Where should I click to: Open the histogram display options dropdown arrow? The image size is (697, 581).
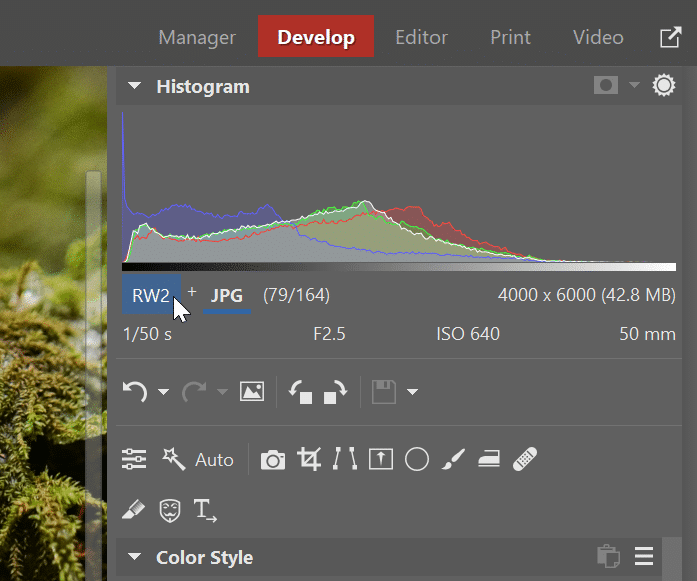[634, 85]
